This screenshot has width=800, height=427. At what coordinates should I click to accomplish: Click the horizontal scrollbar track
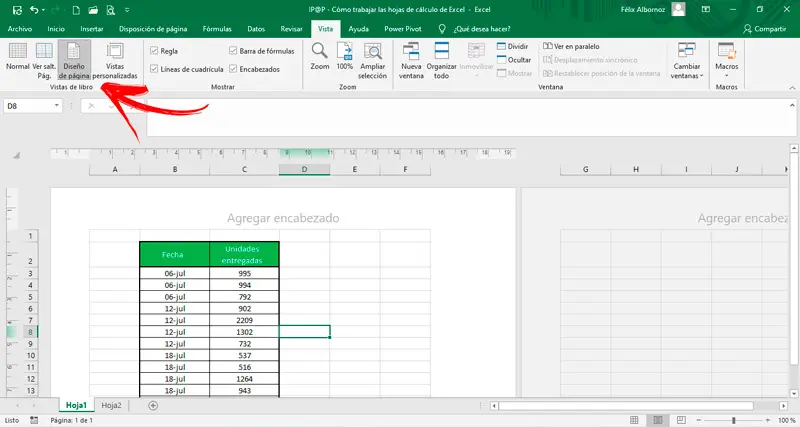click(x=638, y=406)
